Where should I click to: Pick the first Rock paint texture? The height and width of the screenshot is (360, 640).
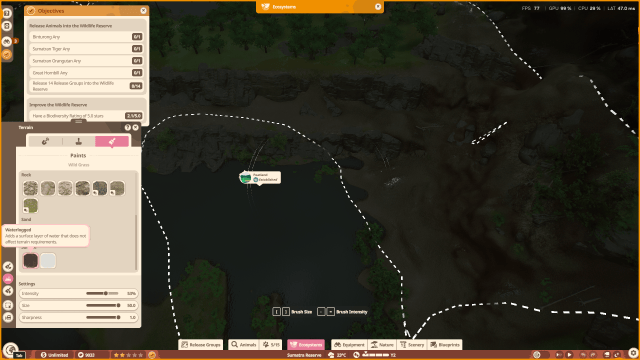click(31, 188)
